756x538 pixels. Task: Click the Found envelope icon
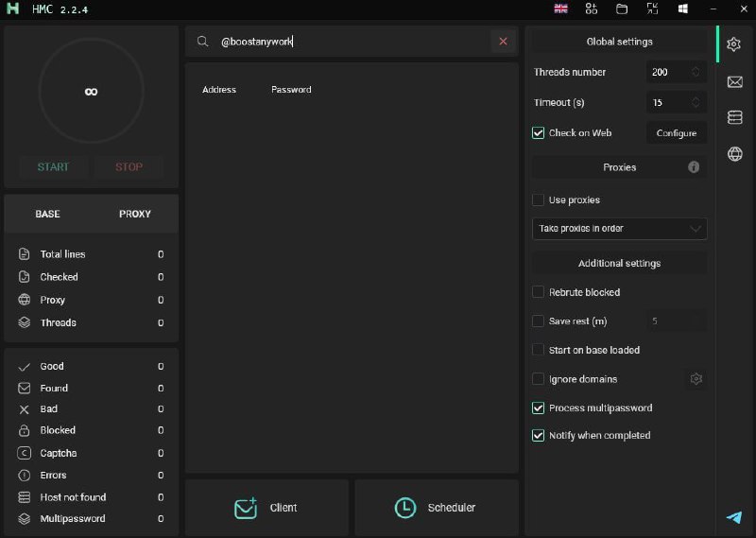pyautogui.click(x=25, y=388)
